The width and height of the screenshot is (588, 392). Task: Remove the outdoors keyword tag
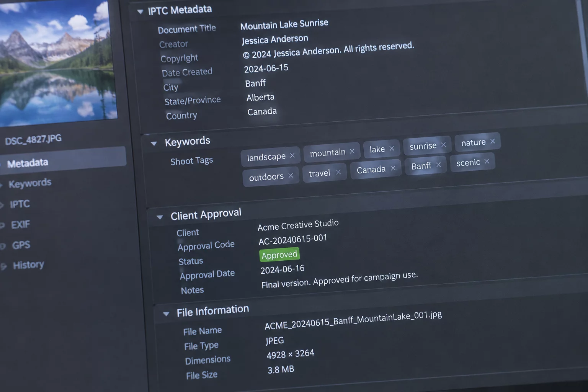(291, 175)
